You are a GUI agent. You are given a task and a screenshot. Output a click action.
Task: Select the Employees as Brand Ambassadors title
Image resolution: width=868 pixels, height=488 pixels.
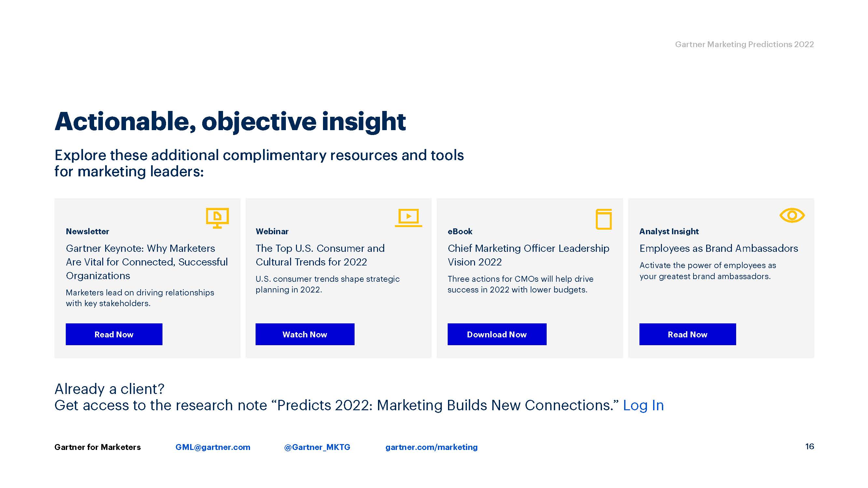[718, 248]
